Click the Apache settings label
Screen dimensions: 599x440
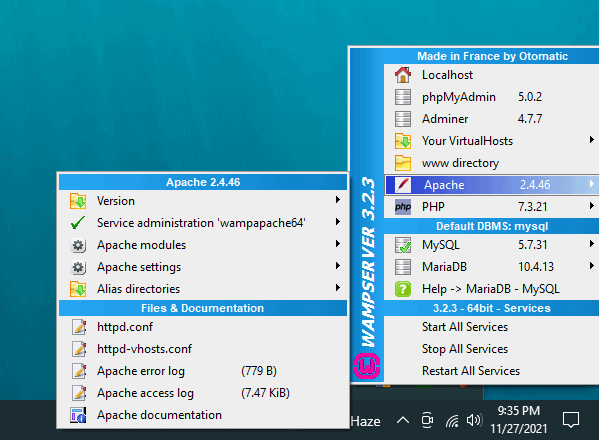click(139, 267)
